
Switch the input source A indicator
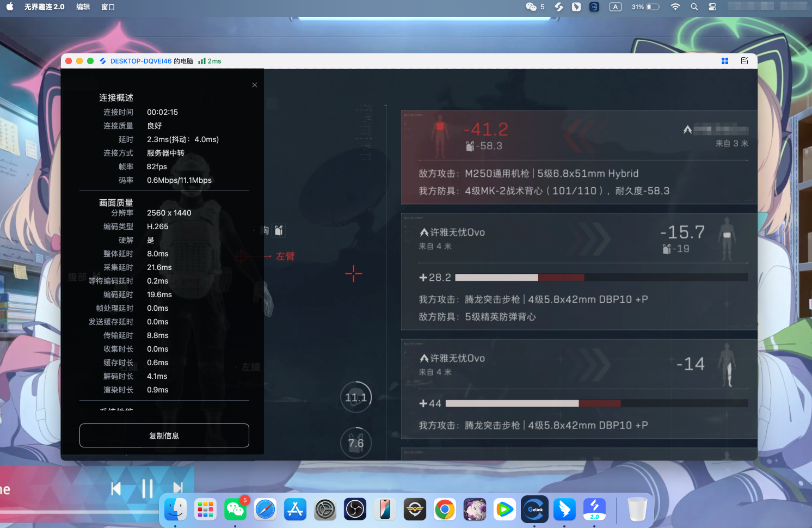click(x=616, y=7)
